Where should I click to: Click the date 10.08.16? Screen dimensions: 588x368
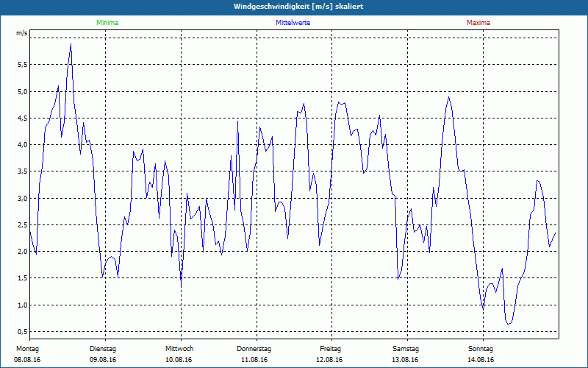point(179,360)
